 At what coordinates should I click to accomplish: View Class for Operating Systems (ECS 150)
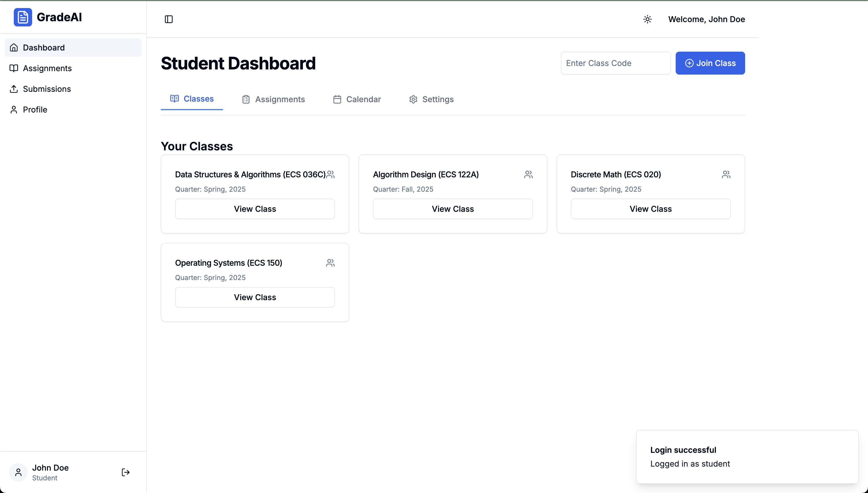point(255,297)
